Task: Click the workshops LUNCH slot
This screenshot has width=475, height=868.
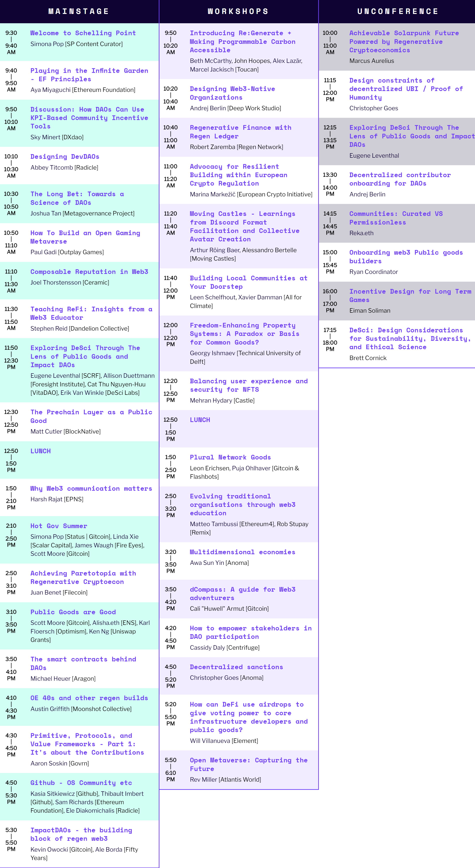Action: pos(239,429)
